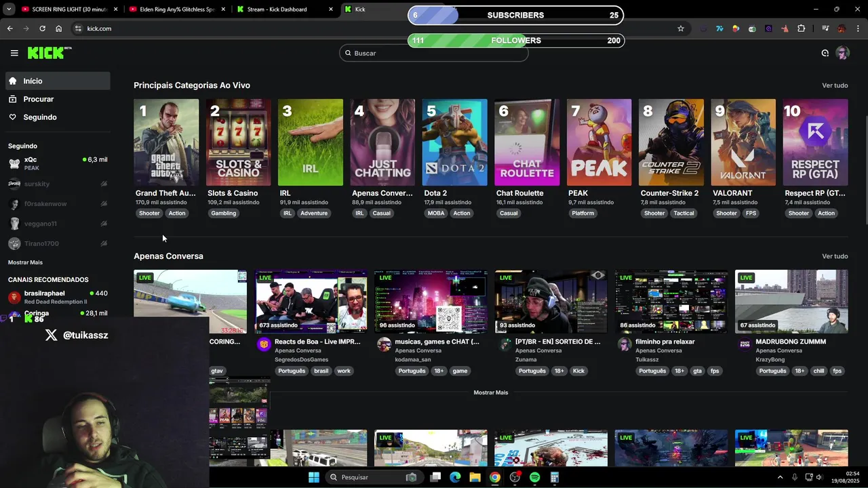
Task: Open SegredosDosGames channel avatar
Action: coord(264,344)
